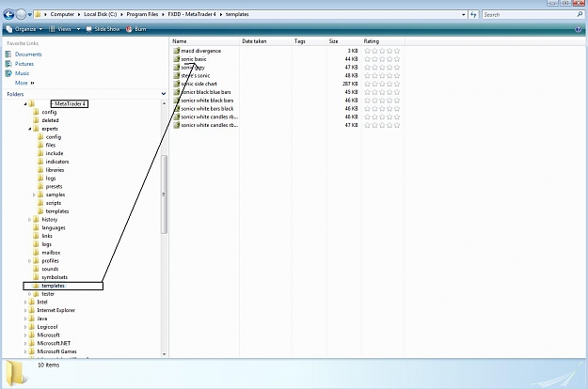
Task: Start Slide Show from toolbar
Action: coord(103,29)
